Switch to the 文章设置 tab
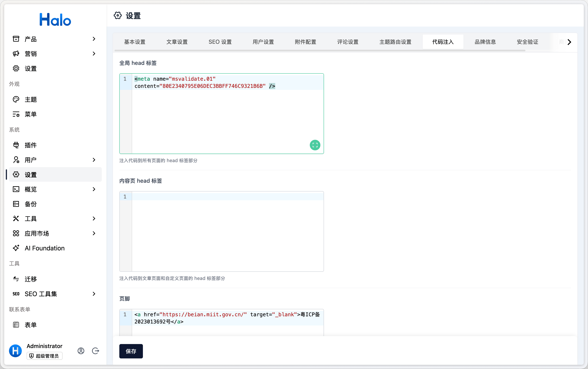The height and width of the screenshot is (369, 588). [177, 42]
